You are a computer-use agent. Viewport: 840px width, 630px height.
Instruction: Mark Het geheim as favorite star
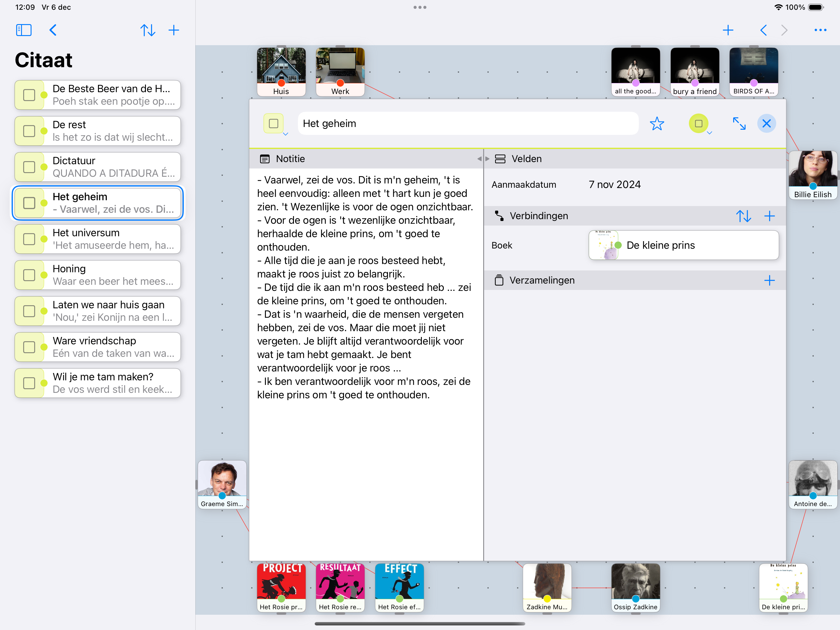pos(657,124)
